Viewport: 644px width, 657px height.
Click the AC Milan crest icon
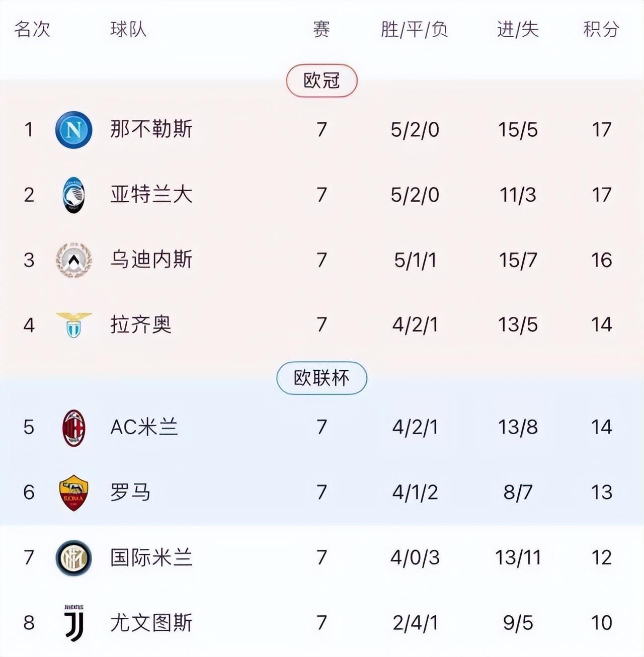[73, 428]
